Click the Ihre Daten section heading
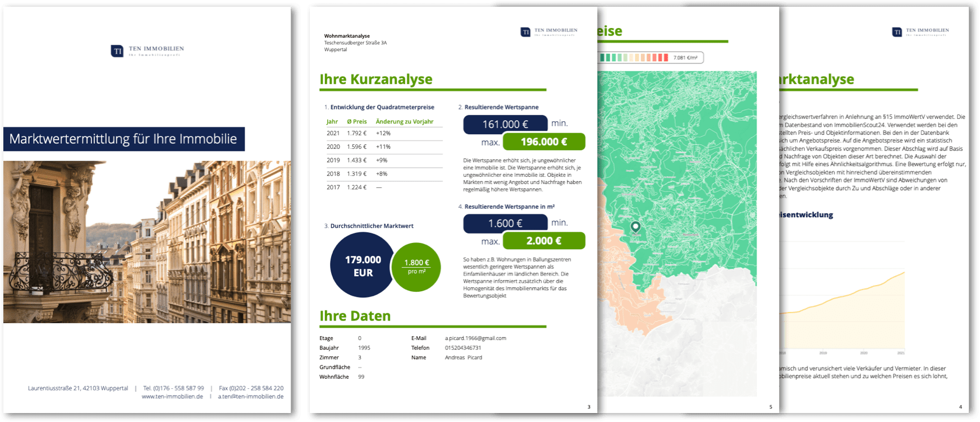The height and width of the screenshot is (422, 980). [355, 316]
